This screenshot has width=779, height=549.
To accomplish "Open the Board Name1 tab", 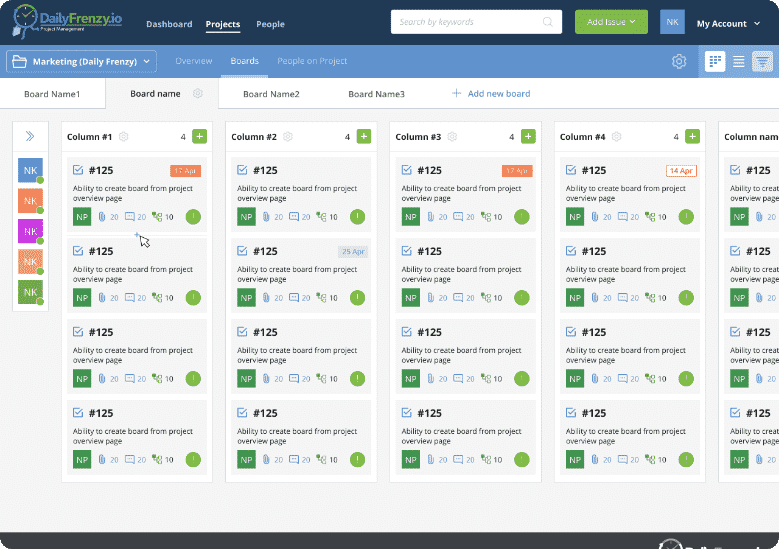I will 52,94.
